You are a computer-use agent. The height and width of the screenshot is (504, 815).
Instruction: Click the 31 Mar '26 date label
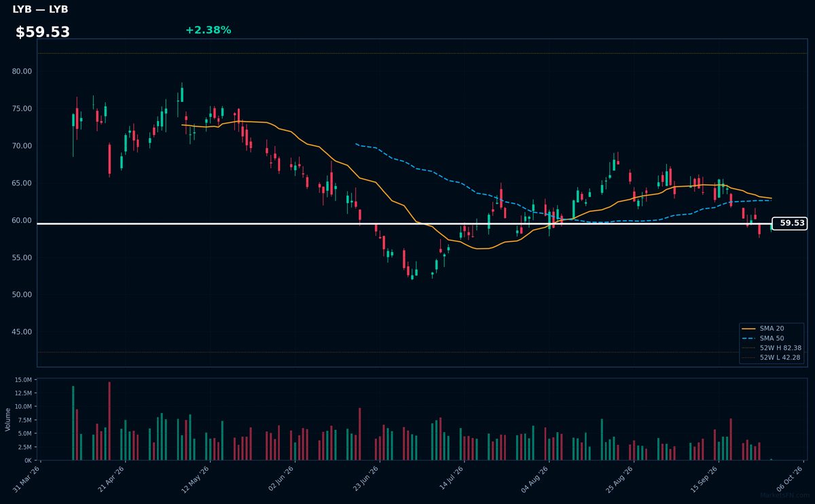click(28, 480)
